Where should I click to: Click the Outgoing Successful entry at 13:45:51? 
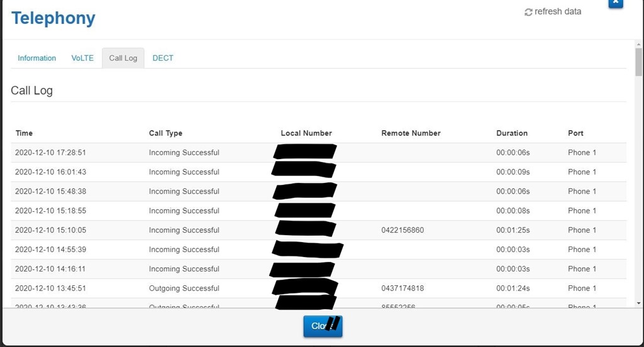184,289
